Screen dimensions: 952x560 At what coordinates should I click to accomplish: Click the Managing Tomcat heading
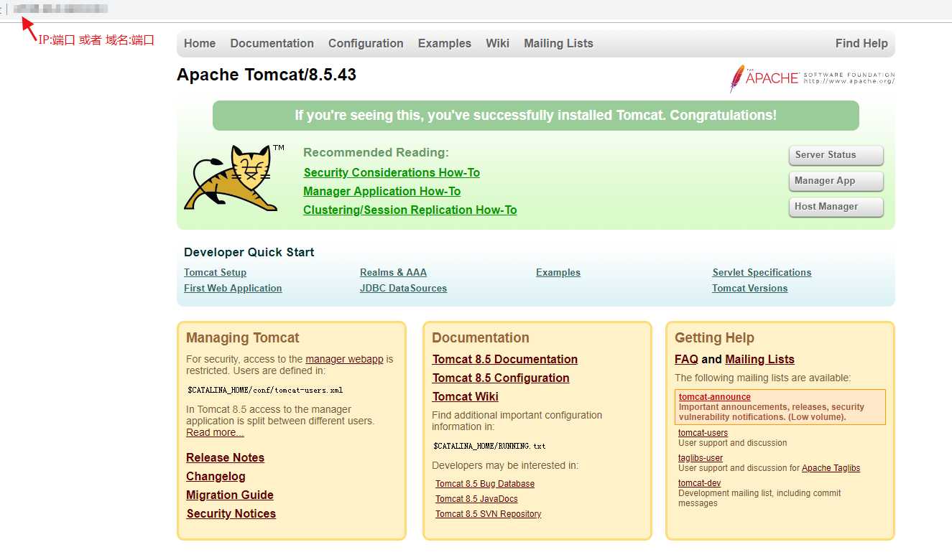point(242,337)
